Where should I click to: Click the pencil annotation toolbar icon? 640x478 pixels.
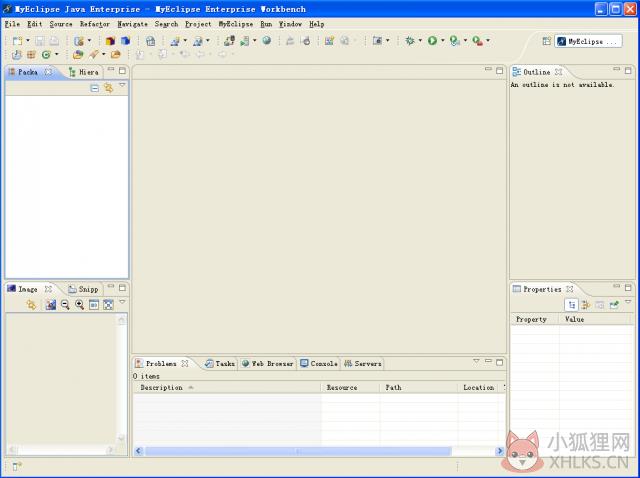(94, 54)
